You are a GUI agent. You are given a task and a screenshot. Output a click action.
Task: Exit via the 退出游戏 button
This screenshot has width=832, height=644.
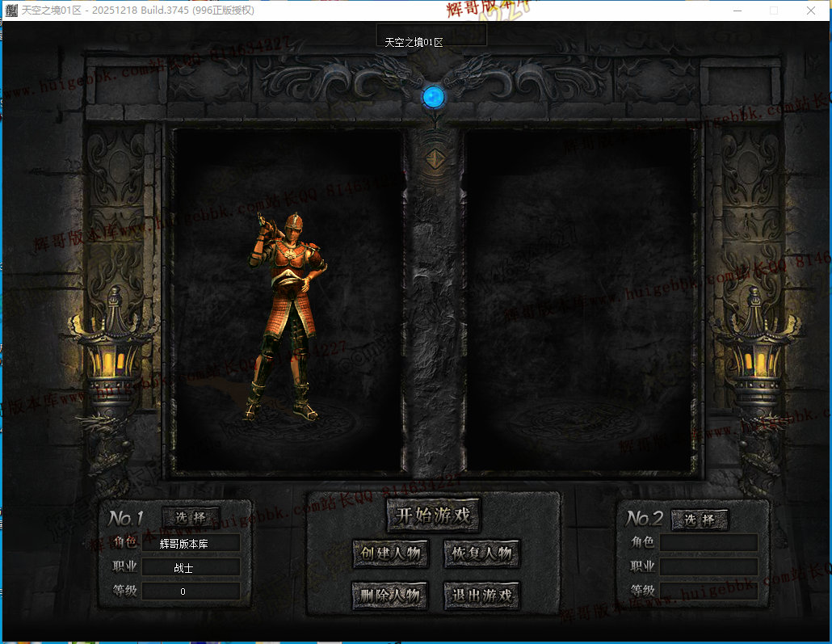(x=482, y=596)
